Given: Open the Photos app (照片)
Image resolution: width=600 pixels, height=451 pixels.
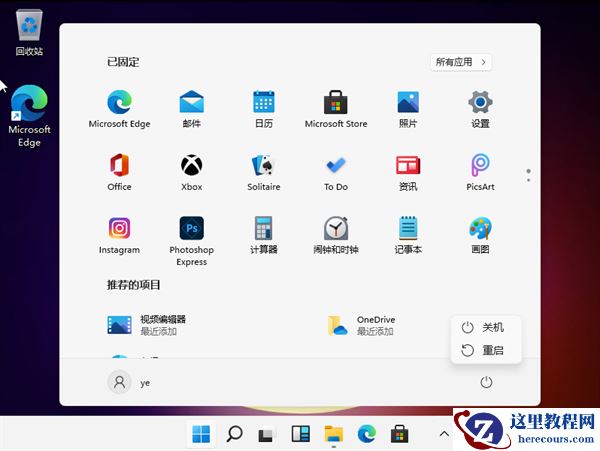Looking at the screenshot, I should (408, 109).
